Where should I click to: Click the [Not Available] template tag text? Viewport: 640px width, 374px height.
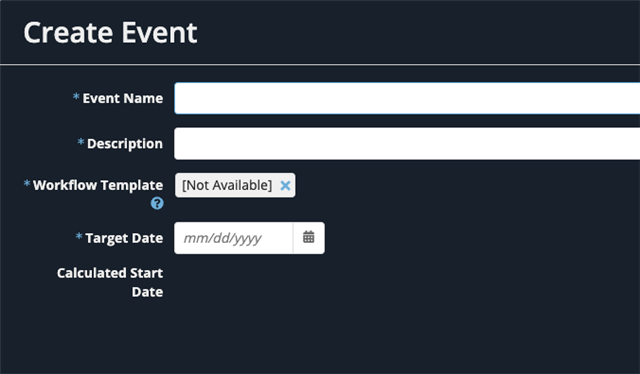pos(227,185)
